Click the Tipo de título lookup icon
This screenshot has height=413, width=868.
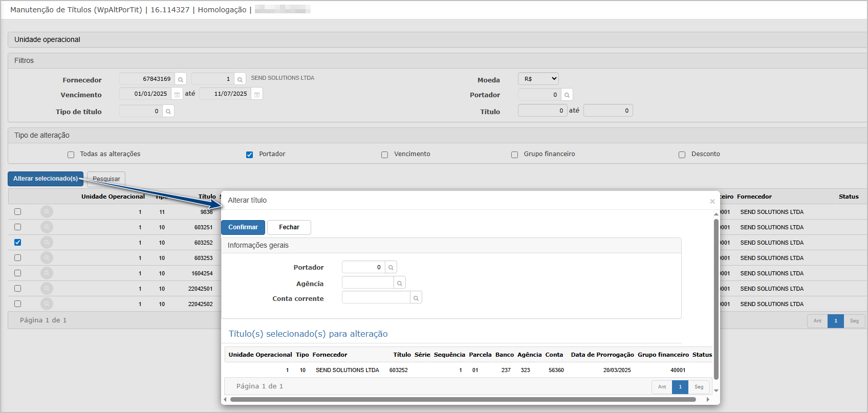pos(168,111)
